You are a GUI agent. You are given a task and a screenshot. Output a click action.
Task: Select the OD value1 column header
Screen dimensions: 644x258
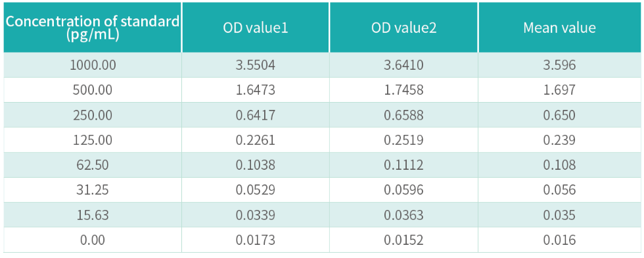256,28
